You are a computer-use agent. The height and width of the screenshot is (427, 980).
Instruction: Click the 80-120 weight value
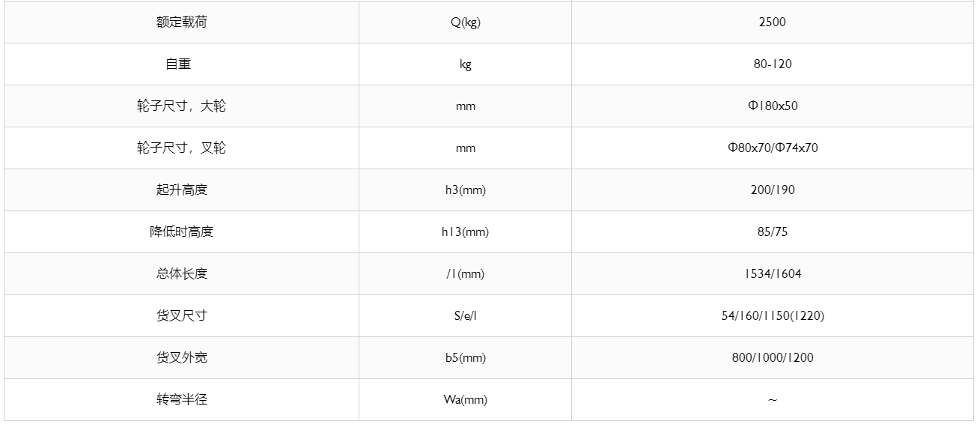click(773, 64)
